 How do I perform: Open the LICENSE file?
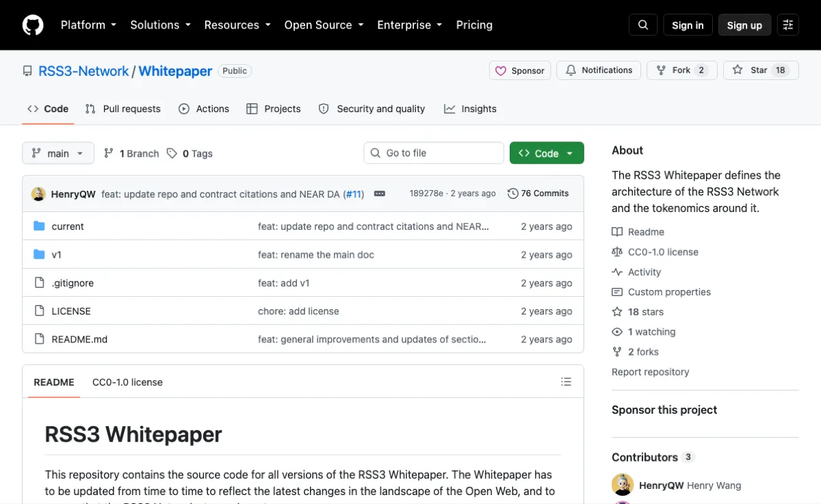71,310
